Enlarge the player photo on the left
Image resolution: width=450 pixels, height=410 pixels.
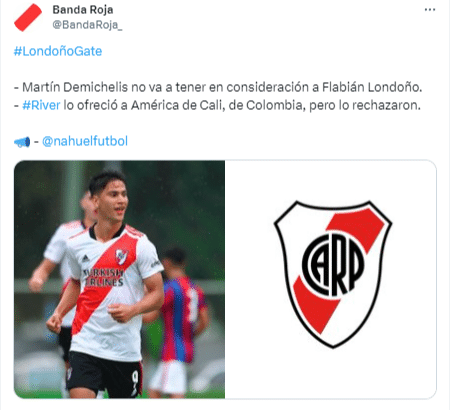119,279
